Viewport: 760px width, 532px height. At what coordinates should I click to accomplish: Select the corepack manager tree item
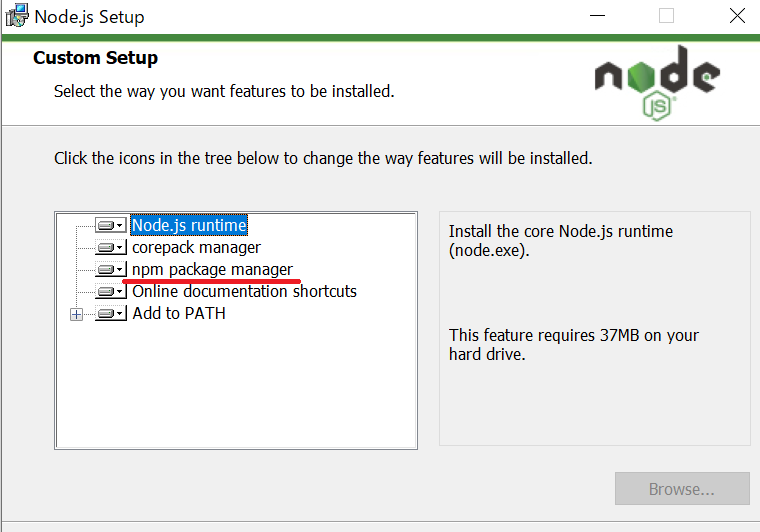click(196, 248)
